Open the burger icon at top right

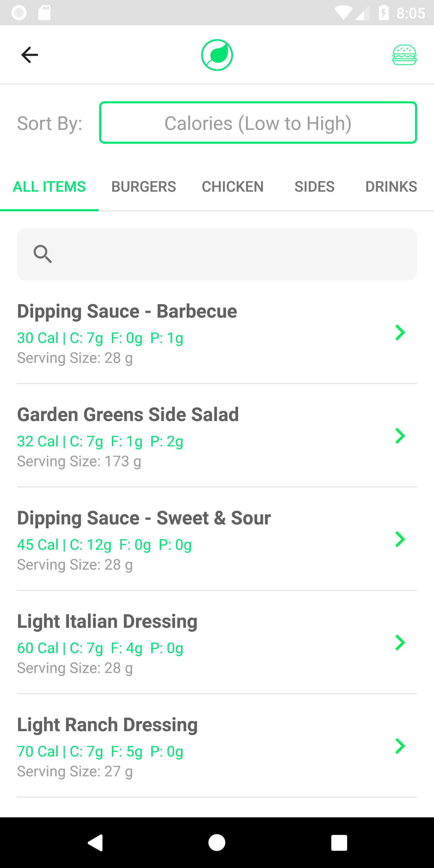(404, 55)
